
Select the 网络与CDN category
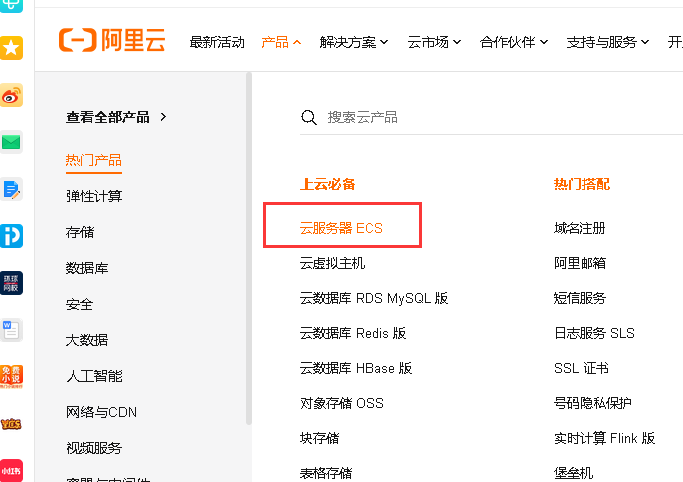click(x=101, y=412)
